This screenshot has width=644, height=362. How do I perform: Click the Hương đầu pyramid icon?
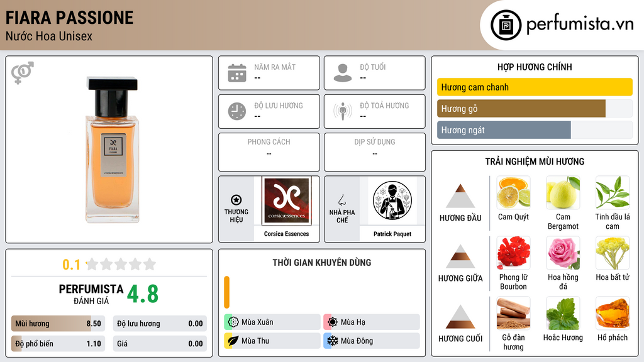(x=460, y=196)
